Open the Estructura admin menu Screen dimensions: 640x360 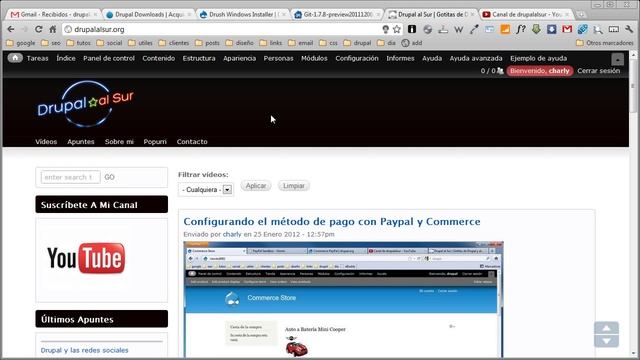(199, 58)
